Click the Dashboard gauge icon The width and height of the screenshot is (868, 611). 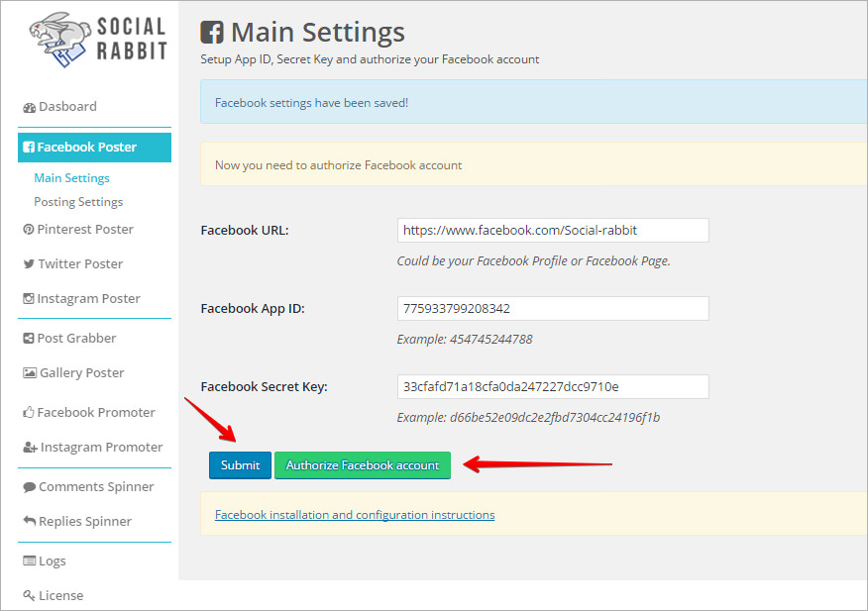pos(29,107)
